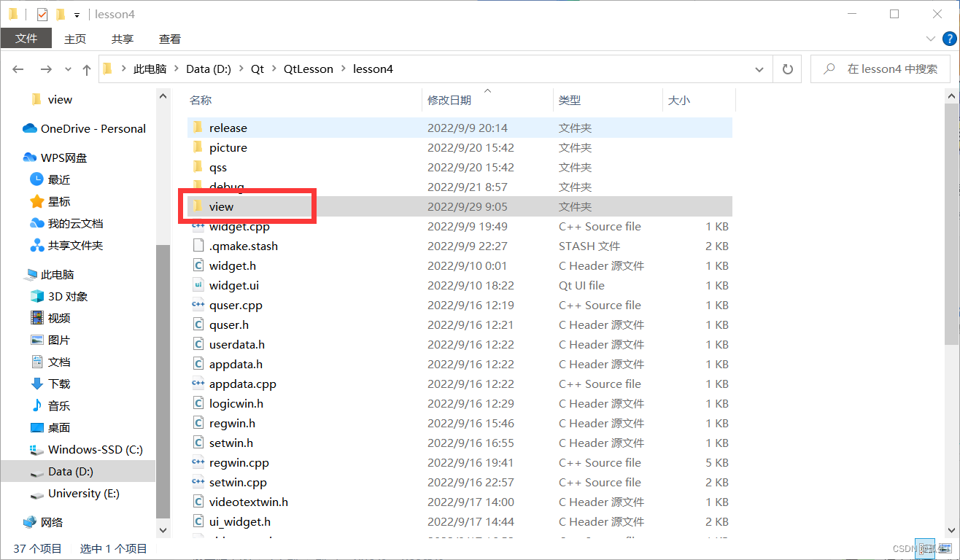Select the setwin.cpp file icon
The height and width of the screenshot is (560, 960).
coord(198,482)
